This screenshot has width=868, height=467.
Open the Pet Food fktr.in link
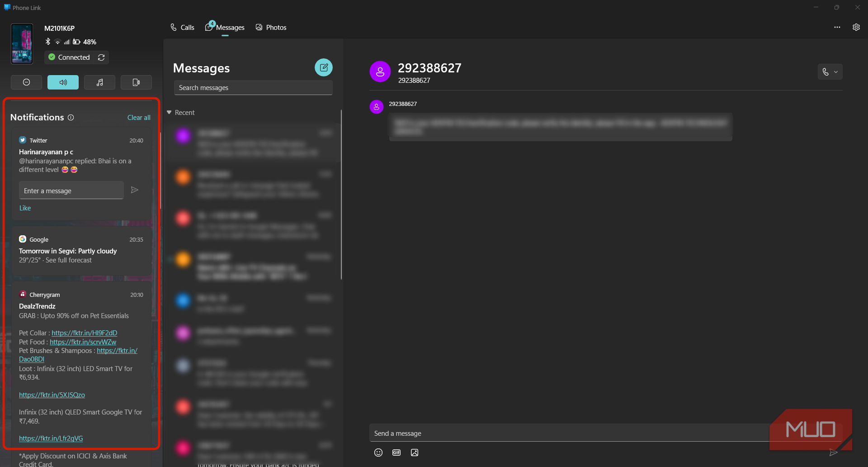pyautogui.click(x=83, y=342)
